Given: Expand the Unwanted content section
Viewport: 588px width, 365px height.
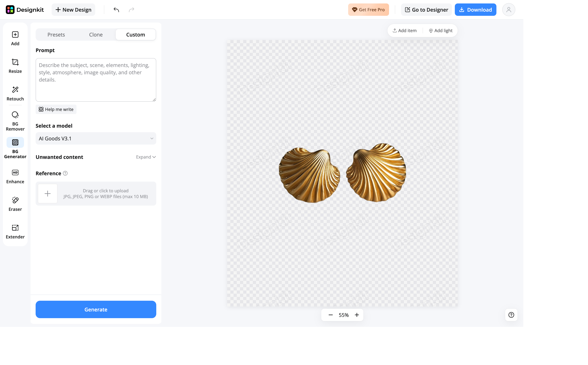Looking at the screenshot, I should [x=146, y=157].
